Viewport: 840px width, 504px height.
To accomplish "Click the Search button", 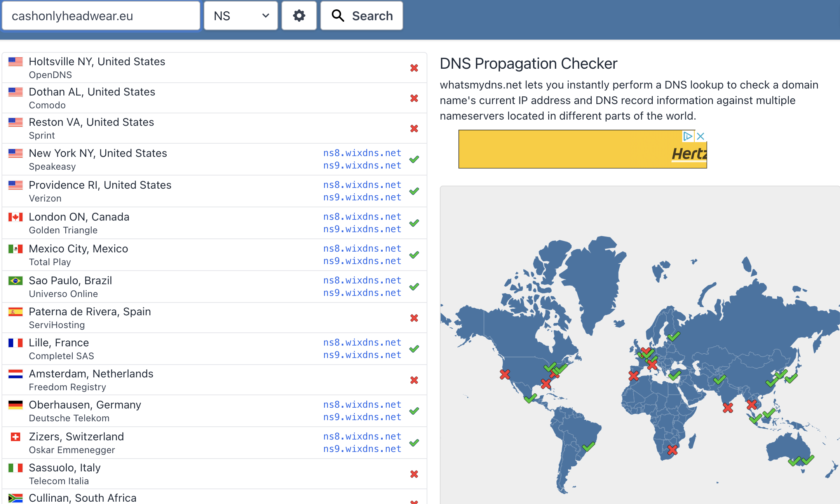I will [x=361, y=16].
